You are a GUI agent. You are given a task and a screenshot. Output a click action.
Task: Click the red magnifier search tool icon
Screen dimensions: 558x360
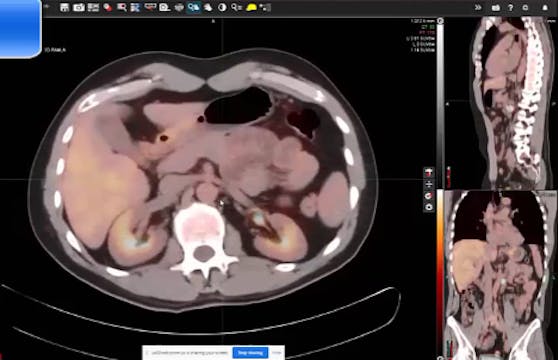coord(122,7)
